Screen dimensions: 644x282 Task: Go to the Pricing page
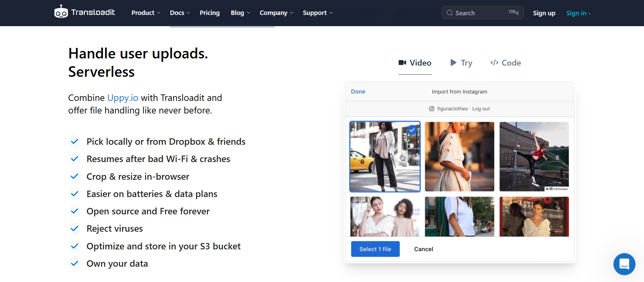pos(210,13)
